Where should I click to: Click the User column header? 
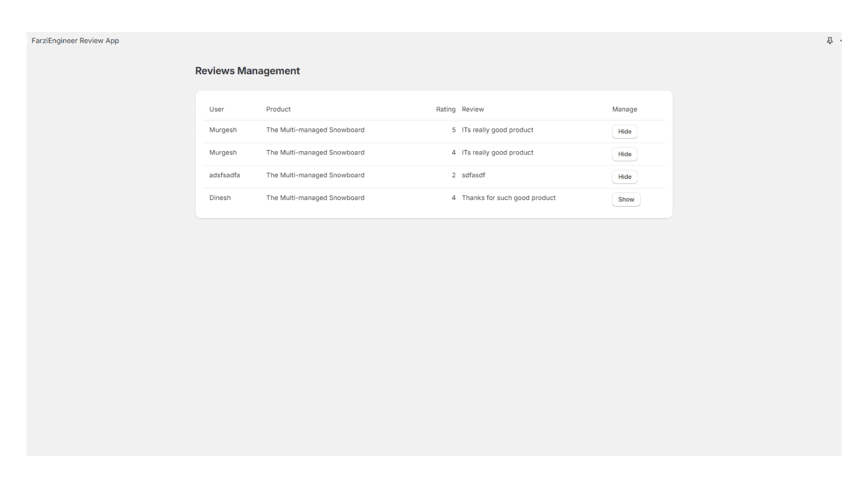pos(216,110)
